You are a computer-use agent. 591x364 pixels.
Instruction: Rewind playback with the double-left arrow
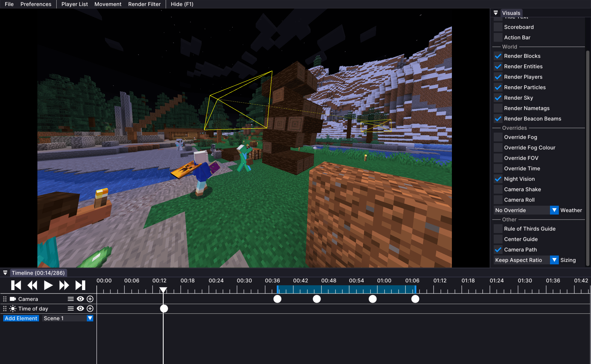click(32, 285)
